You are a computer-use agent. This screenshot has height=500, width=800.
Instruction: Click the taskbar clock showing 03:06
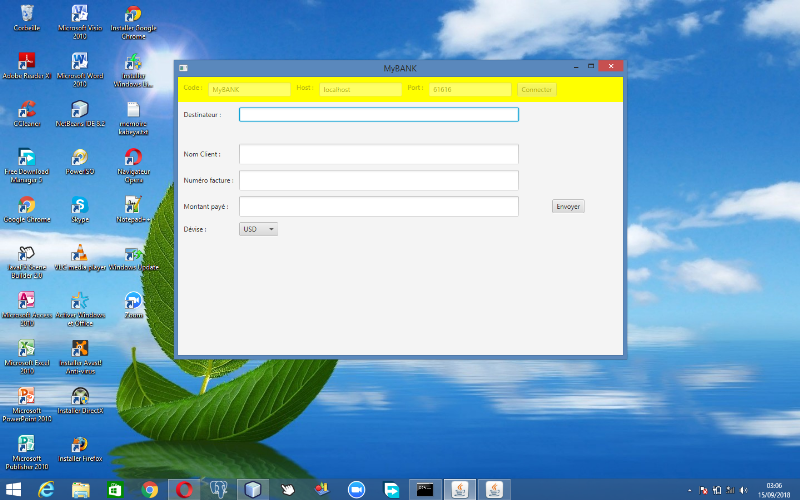click(773, 489)
